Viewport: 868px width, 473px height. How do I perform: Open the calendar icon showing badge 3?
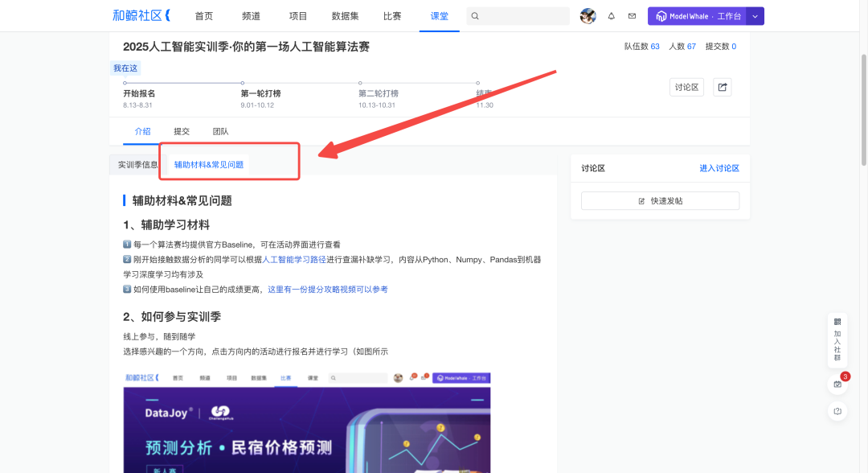pyautogui.click(x=837, y=384)
